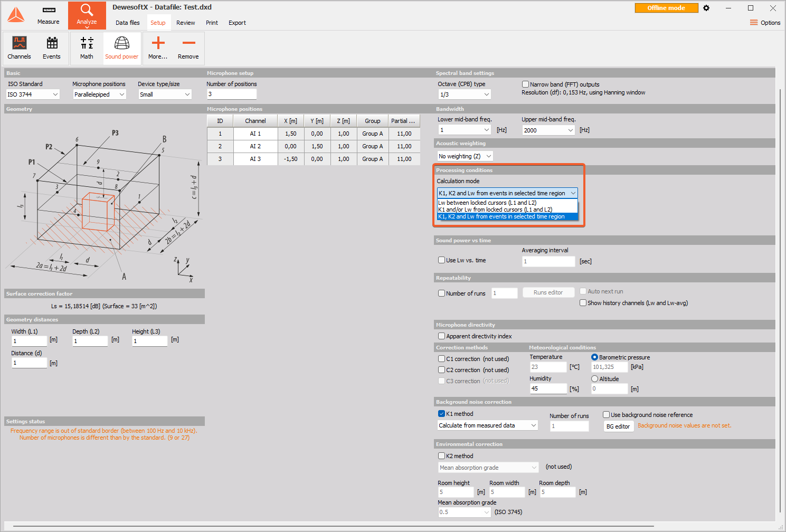Click the Height (L3) field
This screenshot has width=786, height=532.
tap(149, 341)
